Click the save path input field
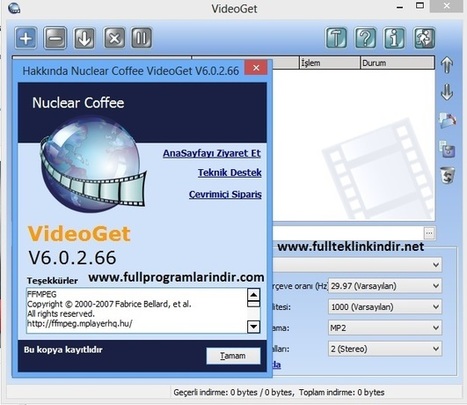Image resolution: width=467 pixels, height=405 pixels. point(348,233)
